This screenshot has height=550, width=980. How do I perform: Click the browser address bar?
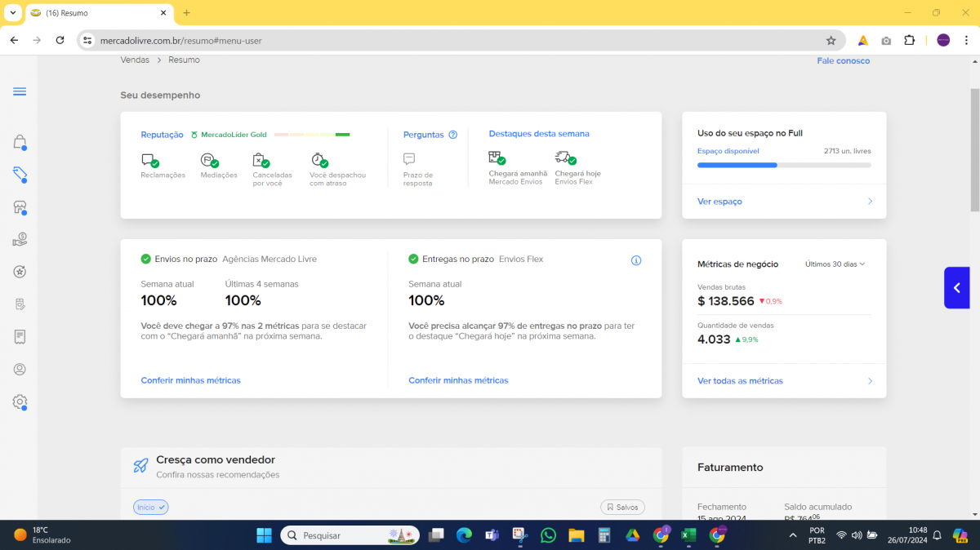point(461,40)
